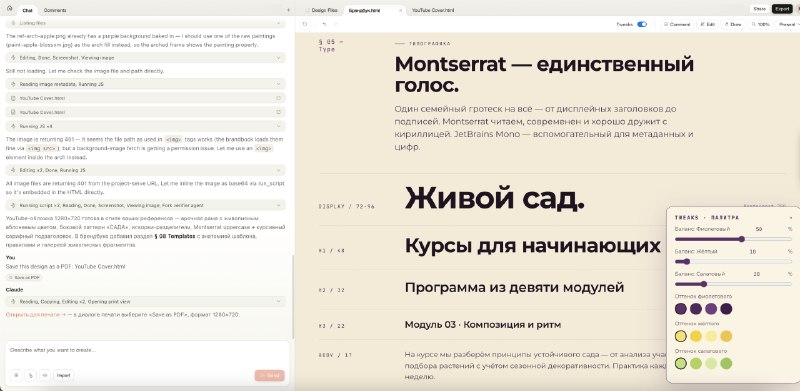Click open icon on second YouTube Cover.html card
This screenshot has height=391, width=800.
[279, 112]
